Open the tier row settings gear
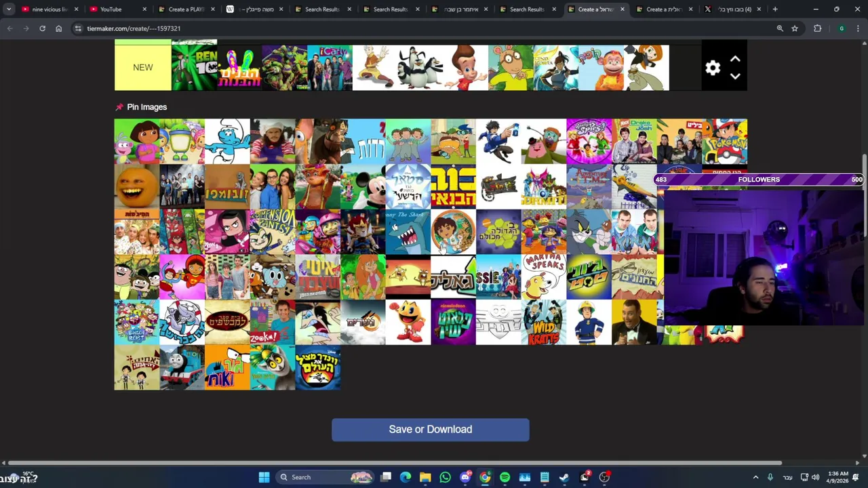The width and height of the screenshot is (868, 488). coord(712,68)
